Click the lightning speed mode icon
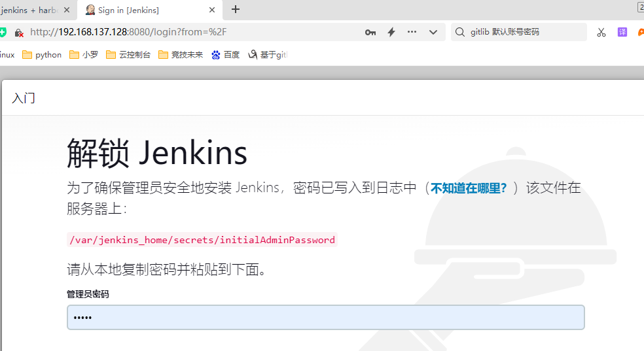Viewport: 644px width, 351px height. [x=391, y=32]
